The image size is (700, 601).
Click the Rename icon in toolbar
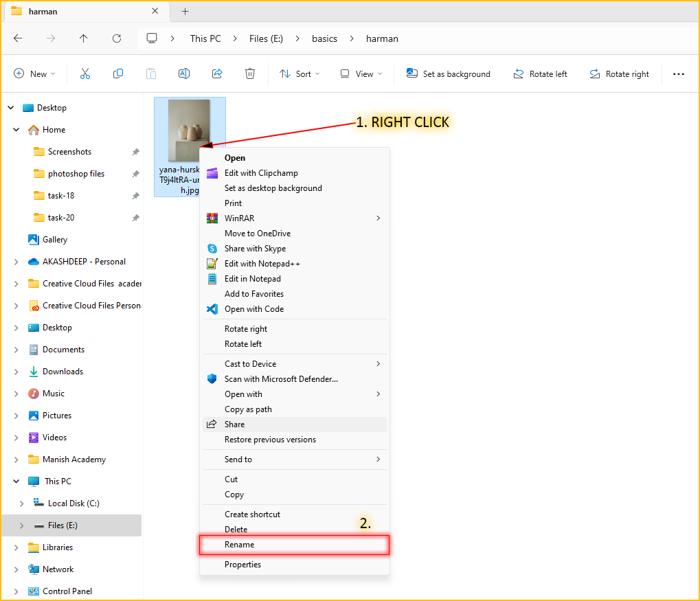[184, 74]
